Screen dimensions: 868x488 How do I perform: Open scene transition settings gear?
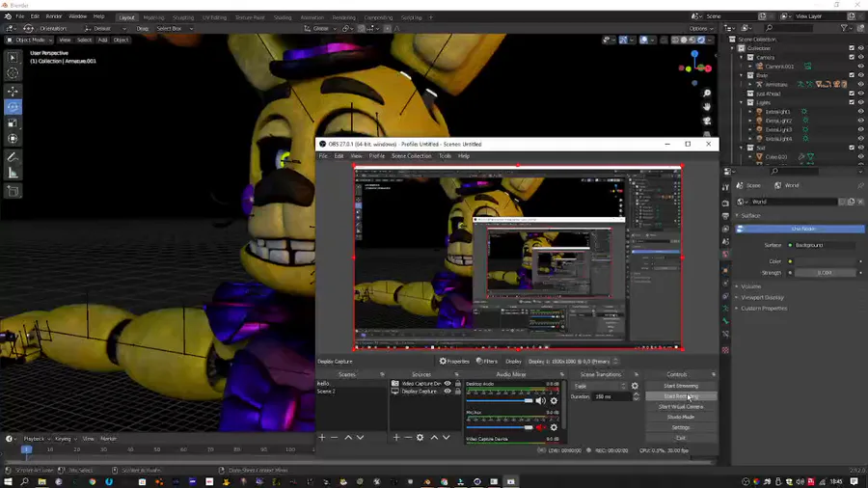coord(635,386)
